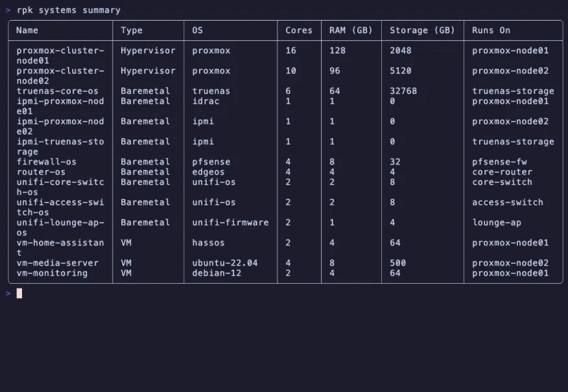Select the 'vm-media-server' name cell

pos(57,263)
